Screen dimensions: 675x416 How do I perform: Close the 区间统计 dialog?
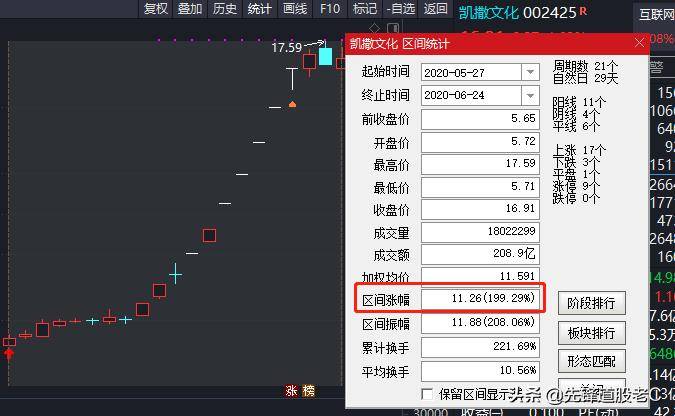pos(639,43)
